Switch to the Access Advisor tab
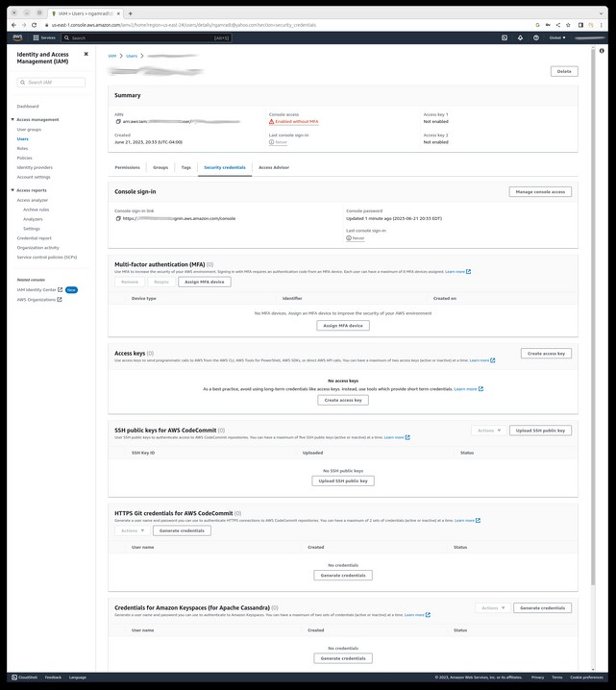The width and height of the screenshot is (616, 690). coord(274,167)
